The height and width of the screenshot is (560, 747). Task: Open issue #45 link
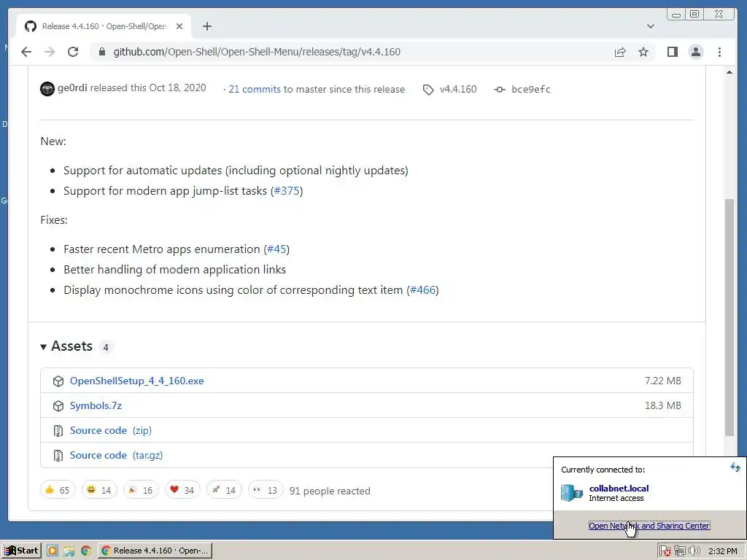pos(276,249)
